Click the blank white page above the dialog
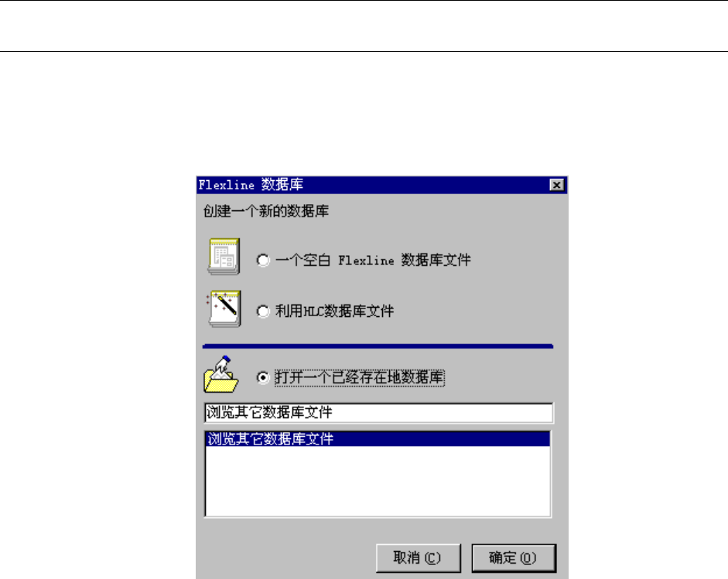The height and width of the screenshot is (579, 728). (364, 114)
